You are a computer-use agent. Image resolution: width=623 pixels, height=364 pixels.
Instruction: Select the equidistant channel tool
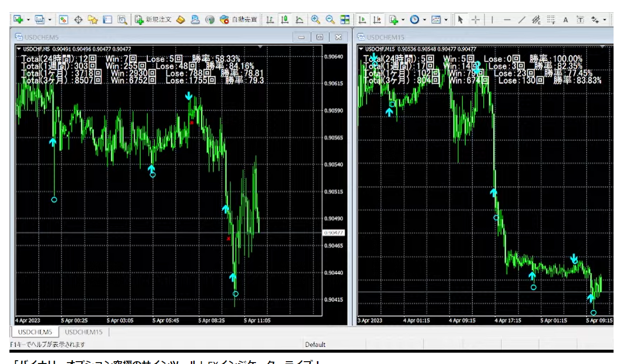[536, 20]
